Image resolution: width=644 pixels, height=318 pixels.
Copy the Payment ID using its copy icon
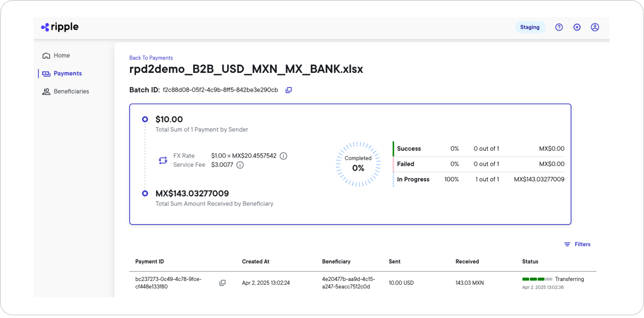click(x=223, y=282)
